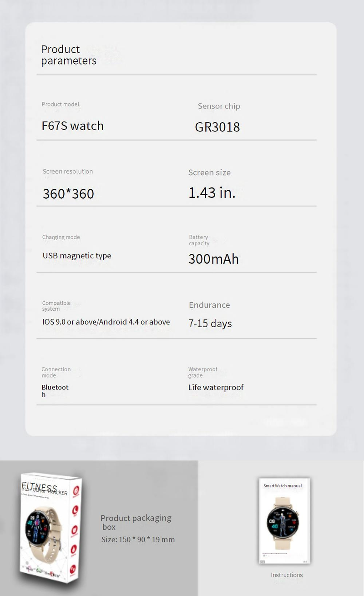Click the "USB magnetic type" charging text

(x=77, y=256)
